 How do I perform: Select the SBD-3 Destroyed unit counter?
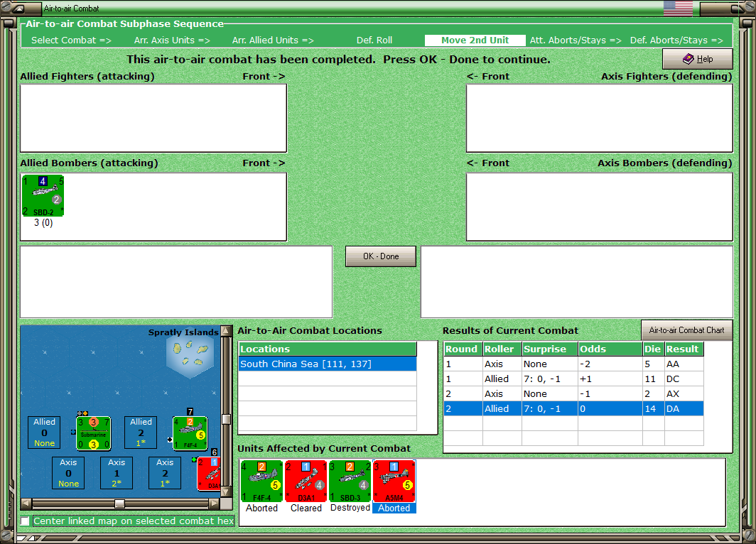(x=350, y=481)
